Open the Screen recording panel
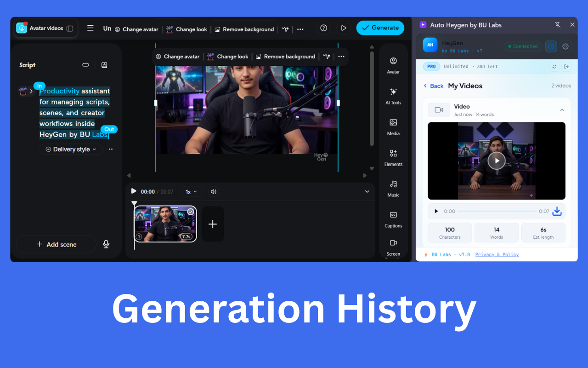588x368 pixels. pos(393,247)
